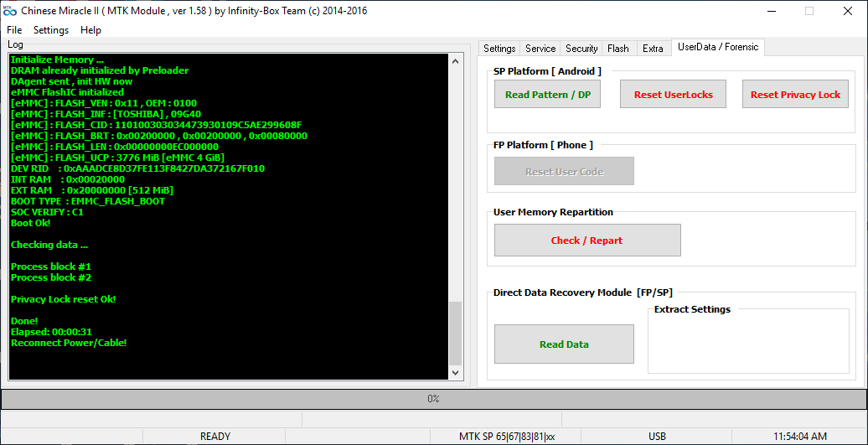This screenshot has height=445, width=868.
Task: Click the 'Initialize Memory ...' log line
Action: pyautogui.click(x=57, y=60)
